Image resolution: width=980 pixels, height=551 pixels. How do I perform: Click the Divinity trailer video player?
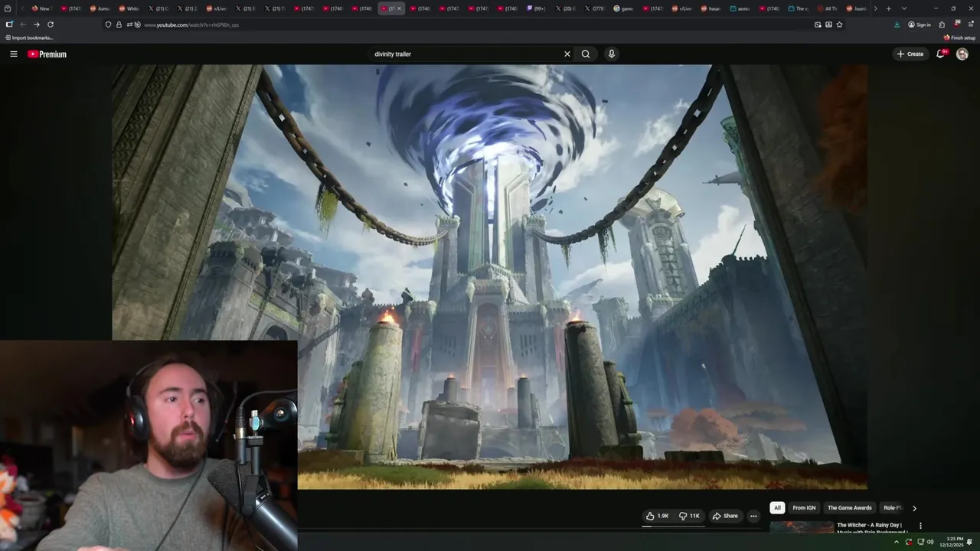coord(490,276)
